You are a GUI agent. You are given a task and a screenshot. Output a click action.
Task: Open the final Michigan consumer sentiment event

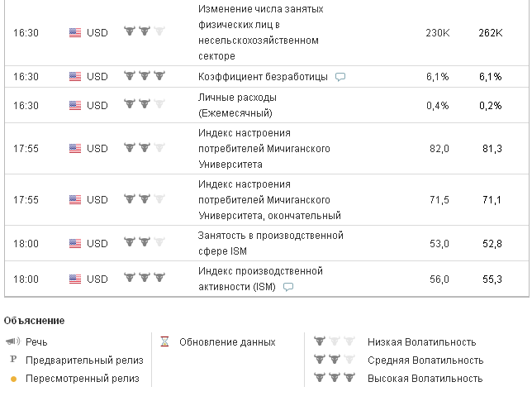[x=269, y=200]
